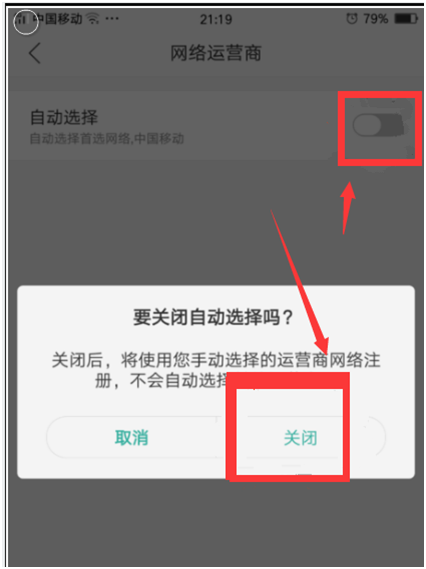Tap the cellular signal strength icon
The height and width of the screenshot is (569, 426).
pyautogui.click(x=22, y=19)
